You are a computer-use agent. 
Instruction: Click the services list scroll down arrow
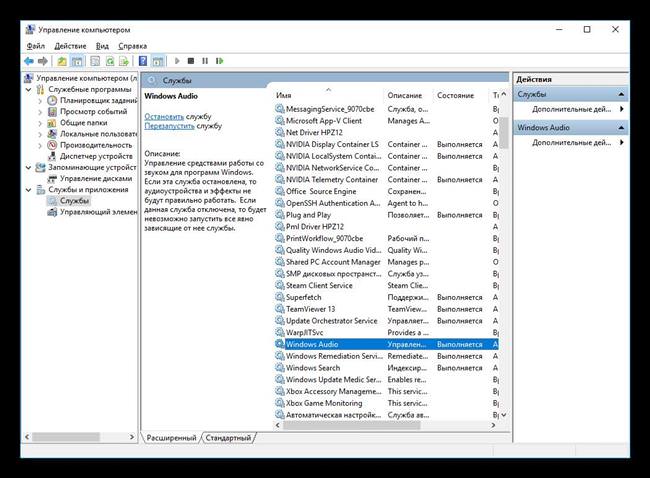pyautogui.click(x=504, y=415)
